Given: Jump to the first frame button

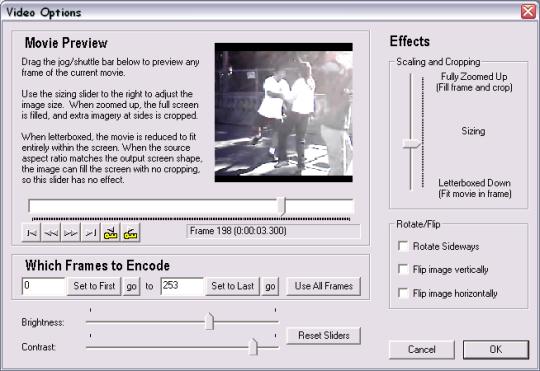Looking at the screenshot, I should click(31, 233).
